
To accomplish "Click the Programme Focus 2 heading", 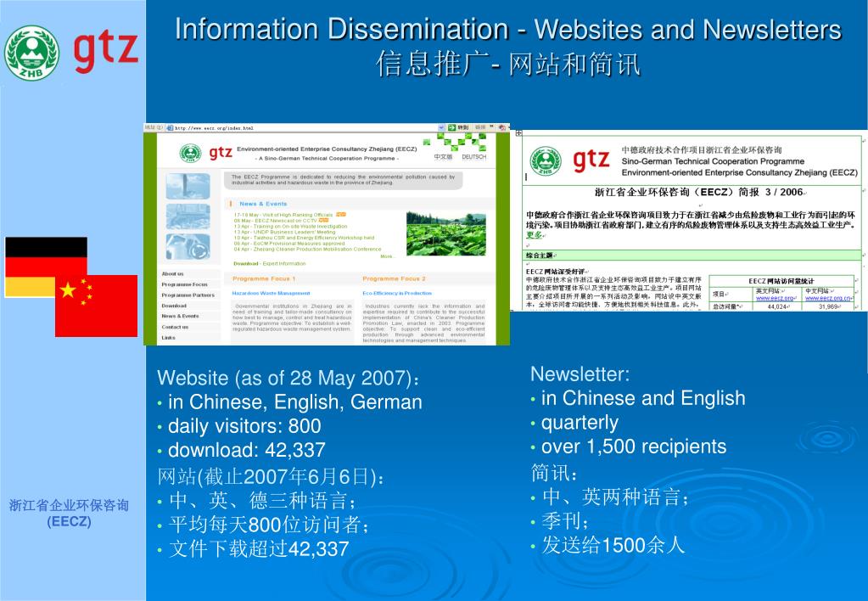I will [395, 278].
